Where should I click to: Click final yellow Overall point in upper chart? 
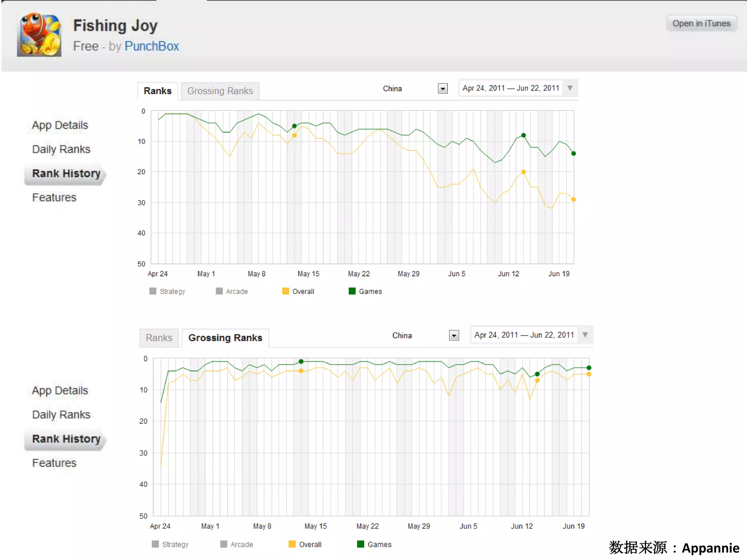(x=573, y=199)
